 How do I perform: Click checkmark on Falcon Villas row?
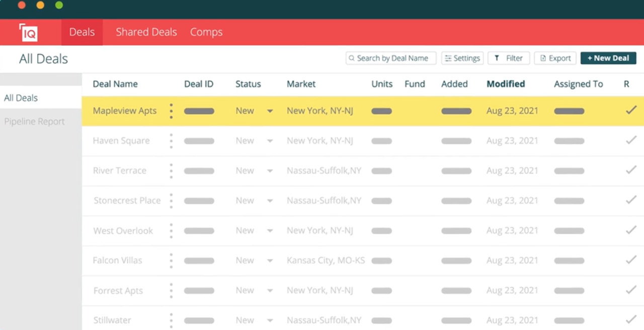[x=631, y=260]
